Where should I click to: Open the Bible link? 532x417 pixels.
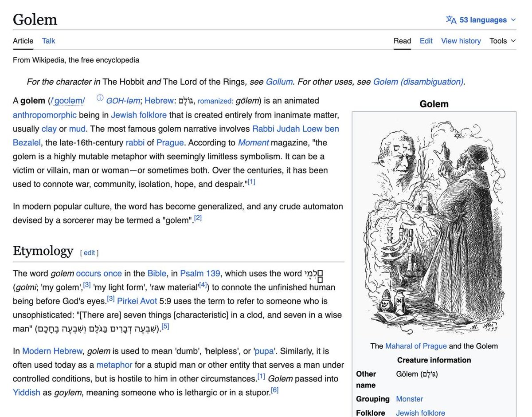(157, 273)
